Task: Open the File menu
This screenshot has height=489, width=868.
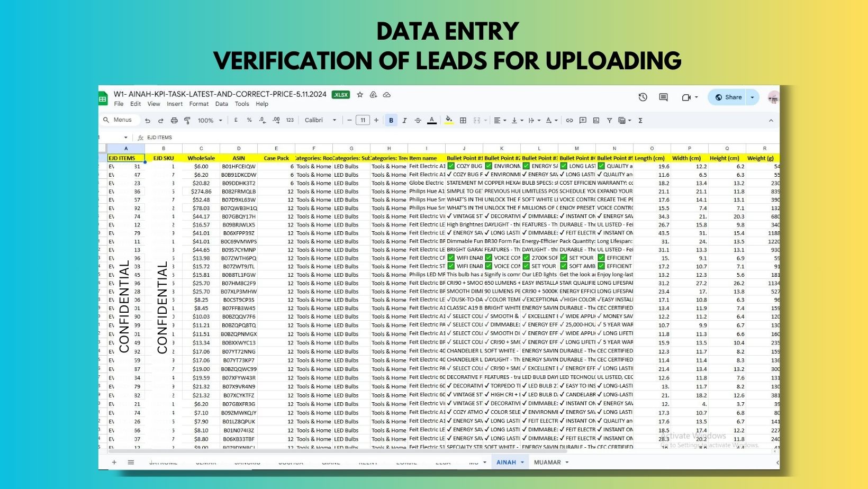Action: pyautogui.click(x=119, y=104)
